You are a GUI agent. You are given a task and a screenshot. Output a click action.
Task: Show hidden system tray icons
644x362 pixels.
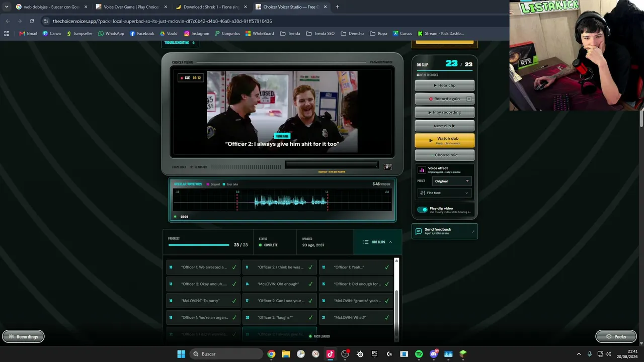point(579,354)
